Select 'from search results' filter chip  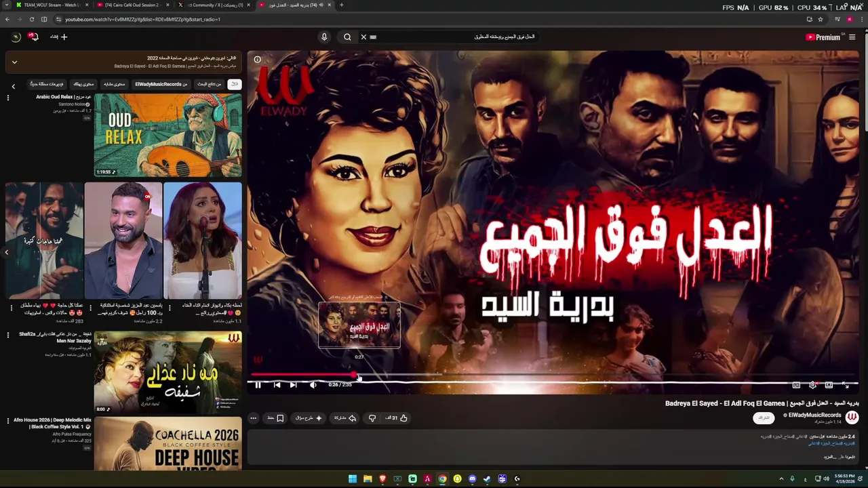[x=209, y=84]
